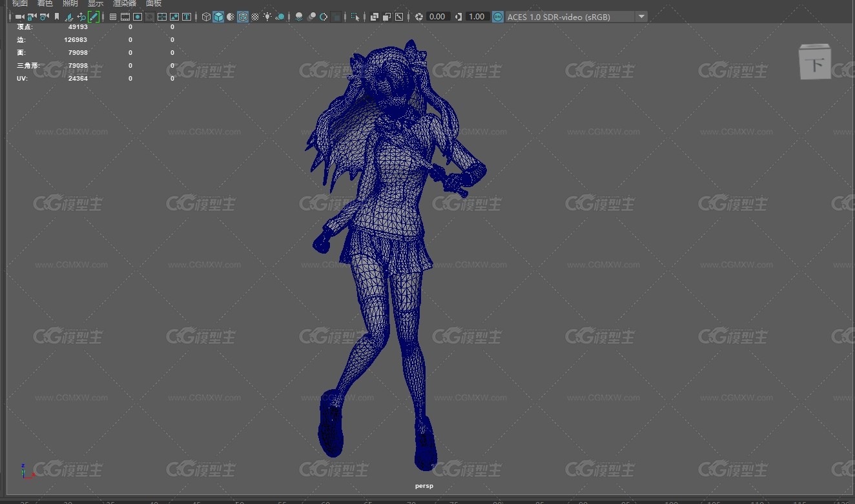Open the 渲染器 menu
Viewport: 855px width, 504px height.
125,3
